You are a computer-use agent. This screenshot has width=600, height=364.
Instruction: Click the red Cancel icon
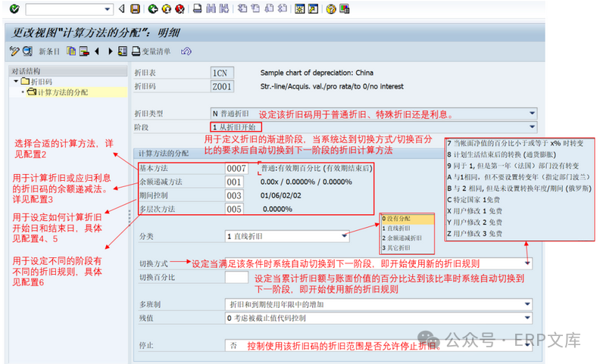[178, 9]
